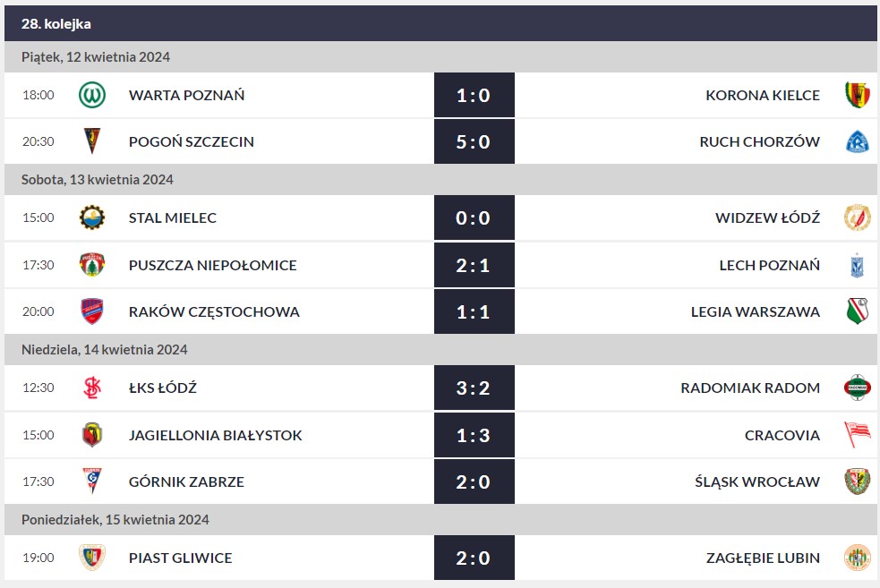Click the ŁKS Łódź club crest
Image resolution: width=880 pixels, height=588 pixels.
[x=91, y=388]
